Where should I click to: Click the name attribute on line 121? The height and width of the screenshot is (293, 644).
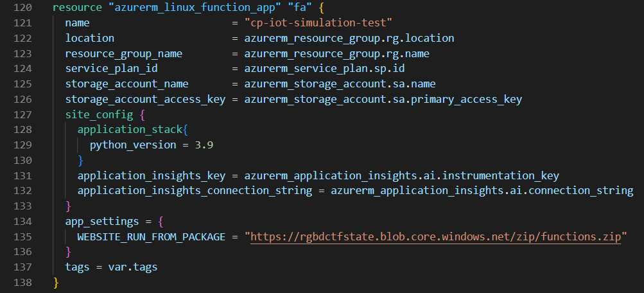point(78,23)
